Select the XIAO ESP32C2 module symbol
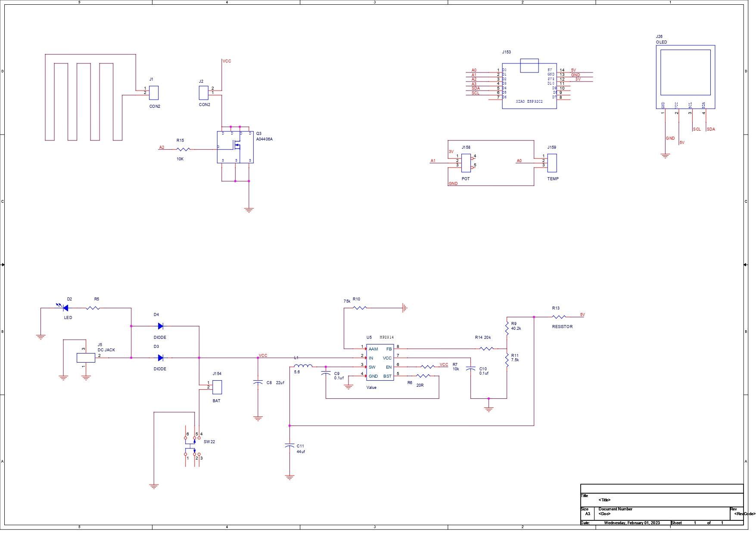Image resolution: width=756 pixels, height=535 pixels. (529, 86)
